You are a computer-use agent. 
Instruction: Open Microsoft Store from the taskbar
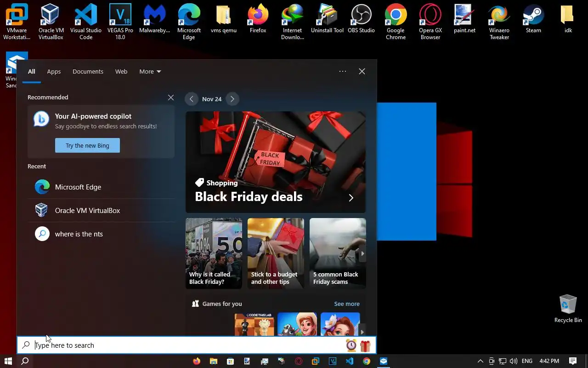coord(231,361)
